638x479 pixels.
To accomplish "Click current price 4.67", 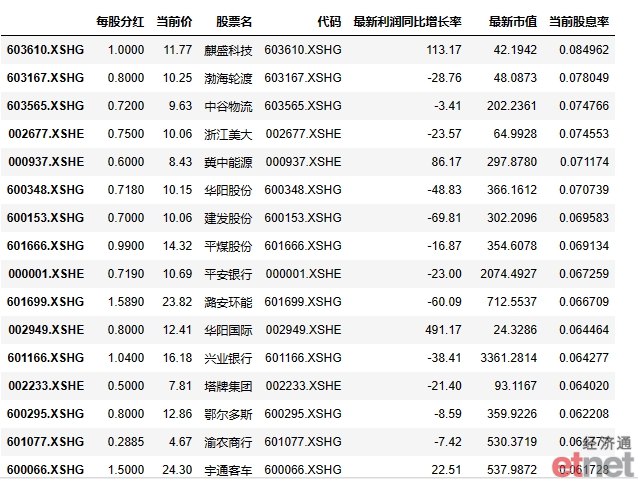I will [180, 442].
